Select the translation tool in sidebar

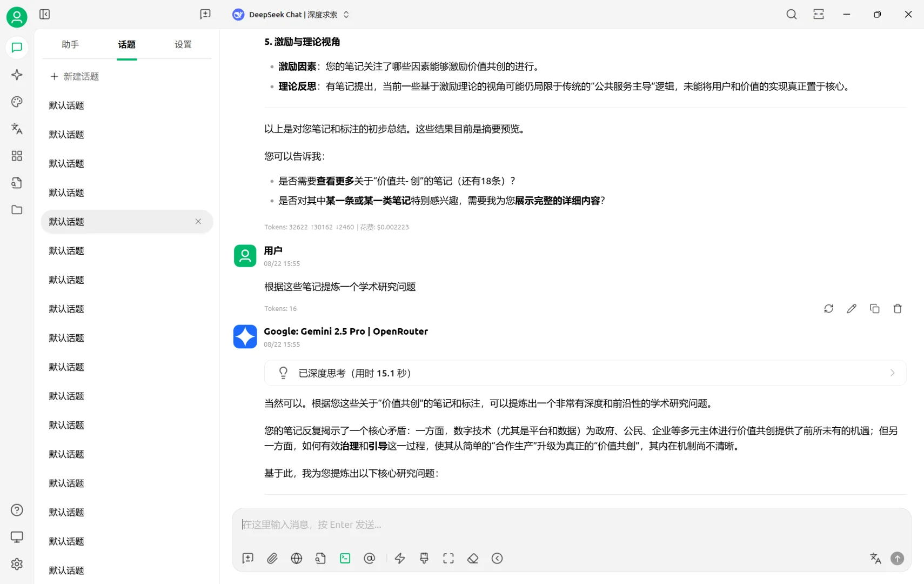[x=17, y=129]
